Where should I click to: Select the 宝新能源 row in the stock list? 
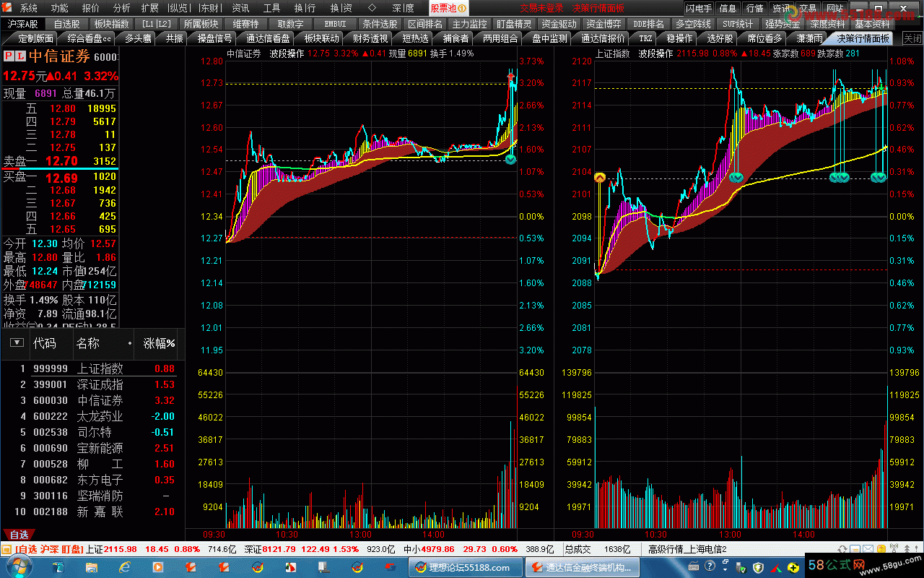pyautogui.click(x=92, y=448)
